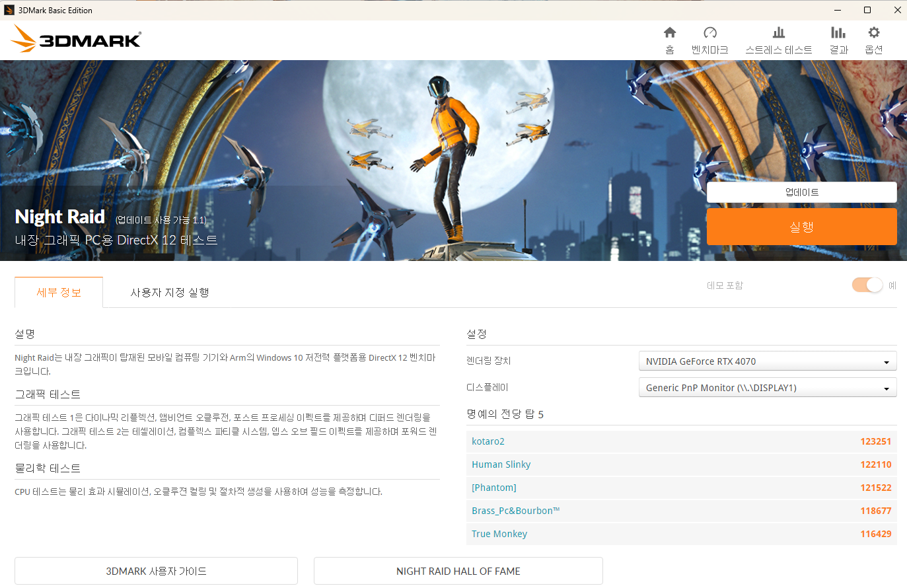Open the Options (옵션) gear icon
907x588 pixels.
(x=874, y=33)
